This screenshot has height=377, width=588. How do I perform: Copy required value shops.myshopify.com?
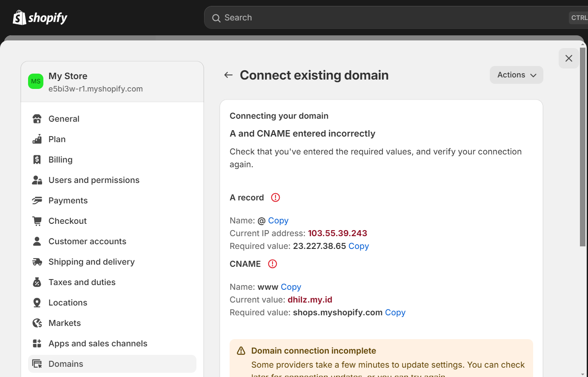click(395, 312)
